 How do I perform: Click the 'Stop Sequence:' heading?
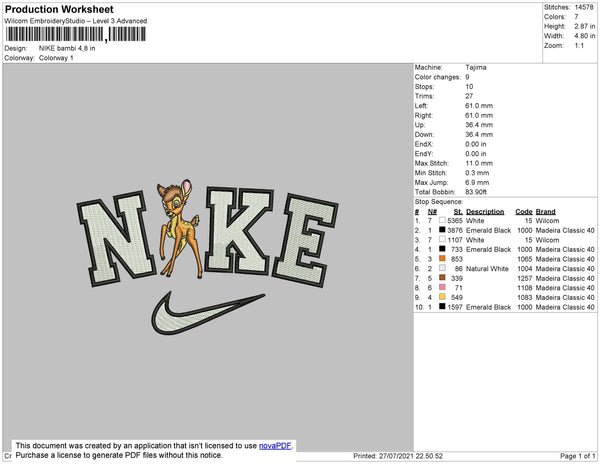(x=439, y=202)
